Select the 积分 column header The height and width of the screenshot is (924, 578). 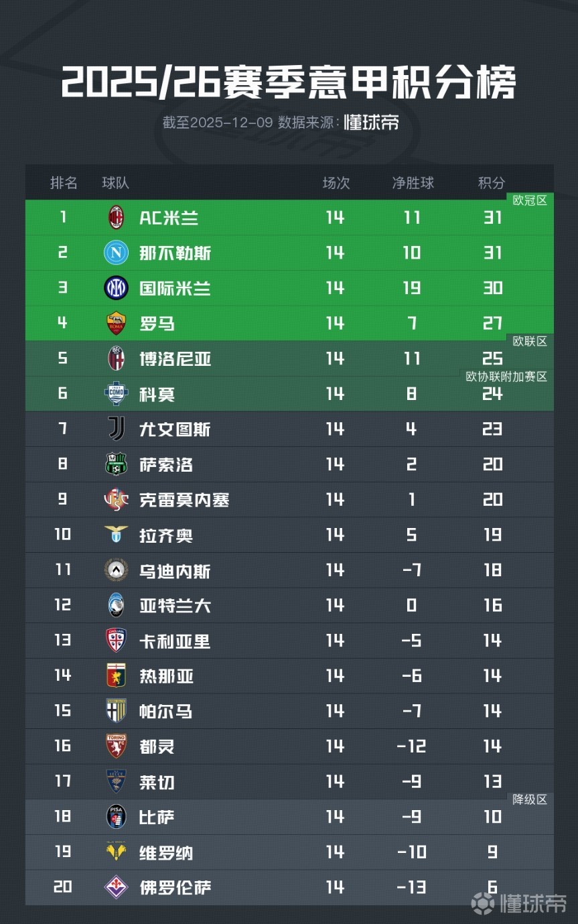(492, 183)
